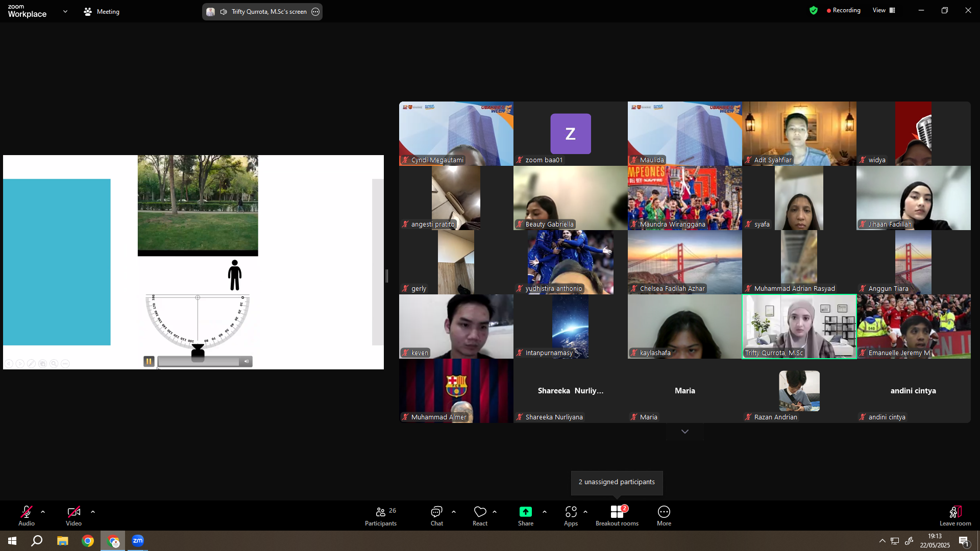
Task: Click slideshow zoom magnifier icon
Action: pos(54,364)
